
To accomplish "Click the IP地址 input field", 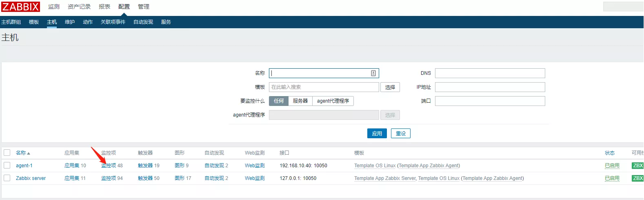I will pos(490,87).
